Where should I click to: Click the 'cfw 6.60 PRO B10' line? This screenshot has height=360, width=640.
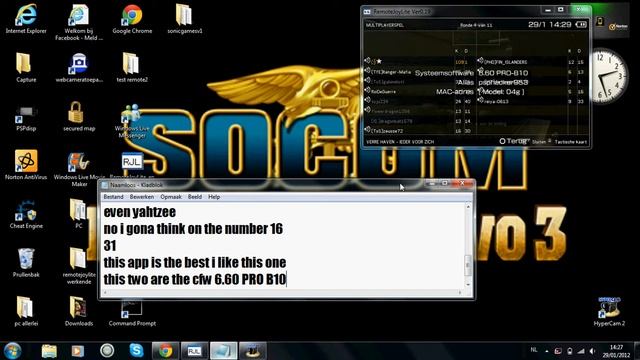[x=195, y=280]
